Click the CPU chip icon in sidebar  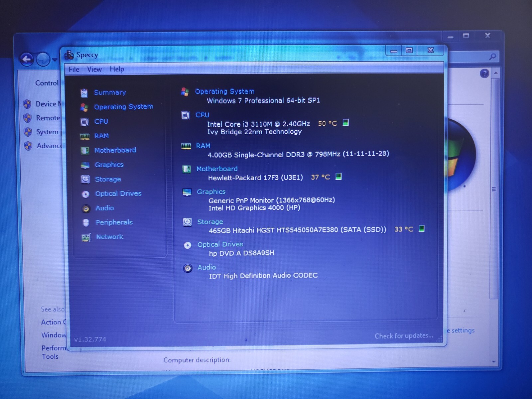pos(85,122)
